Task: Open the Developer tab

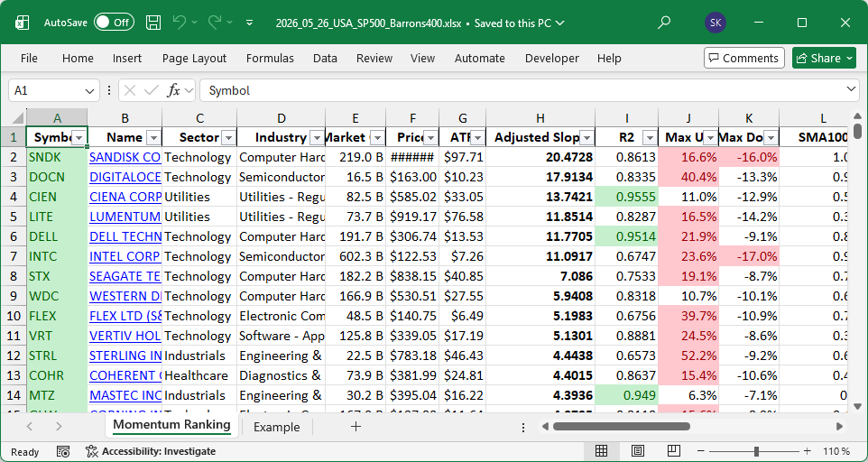Action: (552, 58)
